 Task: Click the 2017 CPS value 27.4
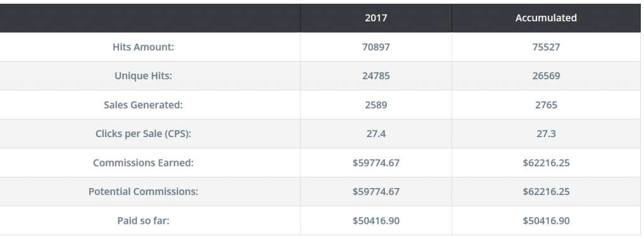point(376,134)
